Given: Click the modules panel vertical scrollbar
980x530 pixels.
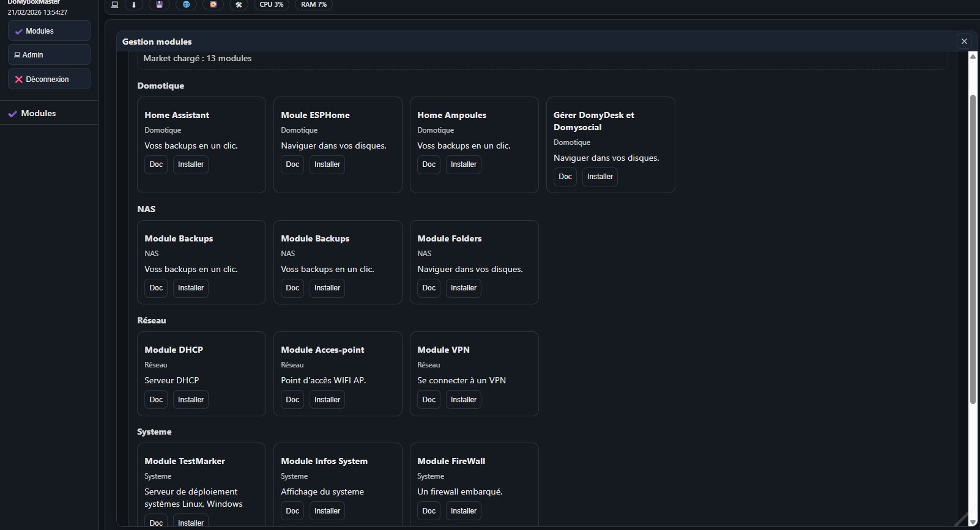Looking at the screenshot, I should (x=973, y=245).
